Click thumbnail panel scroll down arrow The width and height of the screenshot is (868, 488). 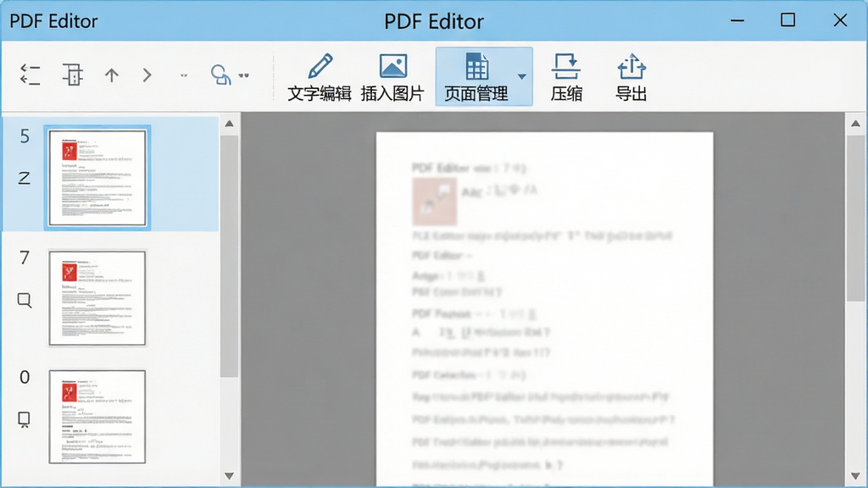[229, 476]
